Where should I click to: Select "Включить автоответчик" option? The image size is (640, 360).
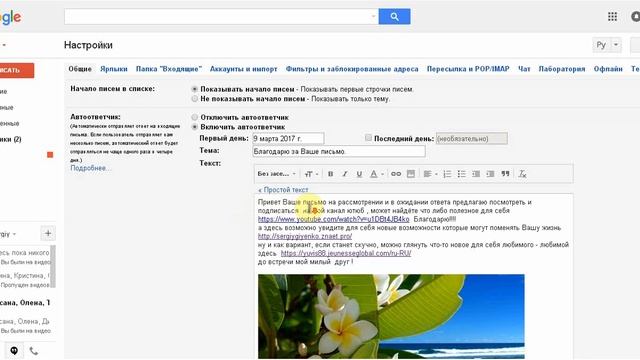click(195, 127)
